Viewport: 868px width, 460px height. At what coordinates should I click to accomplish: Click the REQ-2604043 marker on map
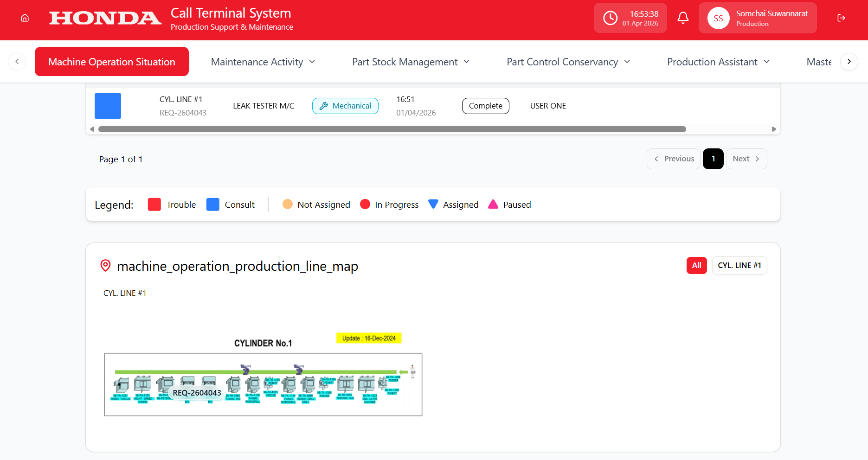pyautogui.click(x=197, y=393)
